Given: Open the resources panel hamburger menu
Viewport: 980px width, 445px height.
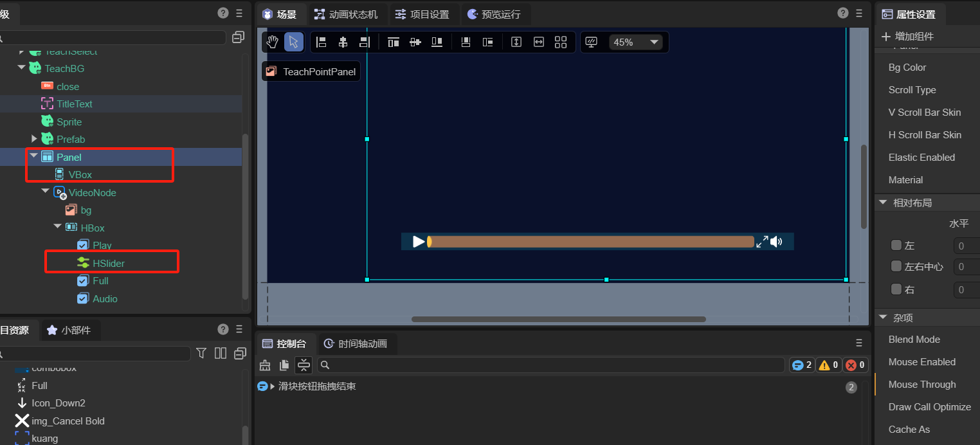Looking at the screenshot, I should click(239, 329).
